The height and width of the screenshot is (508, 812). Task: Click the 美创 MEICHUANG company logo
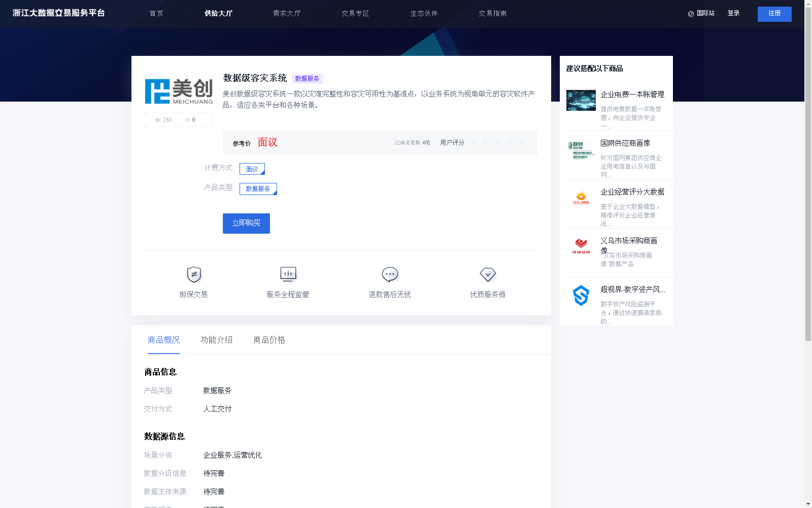pyautogui.click(x=179, y=91)
